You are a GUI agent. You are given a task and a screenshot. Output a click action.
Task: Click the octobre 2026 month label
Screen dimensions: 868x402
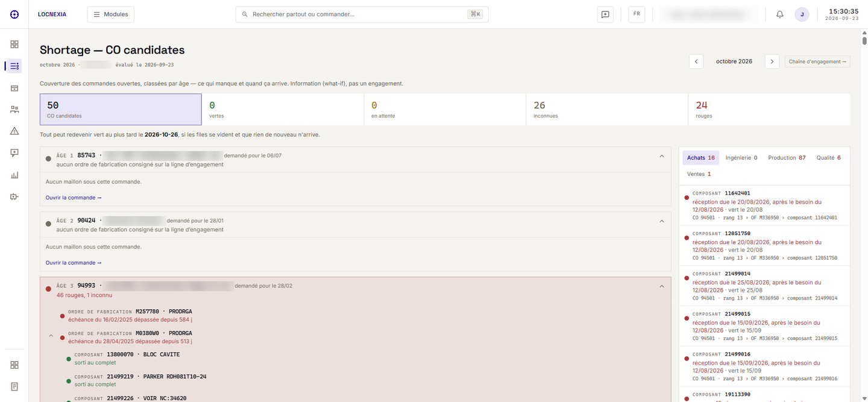tap(734, 61)
